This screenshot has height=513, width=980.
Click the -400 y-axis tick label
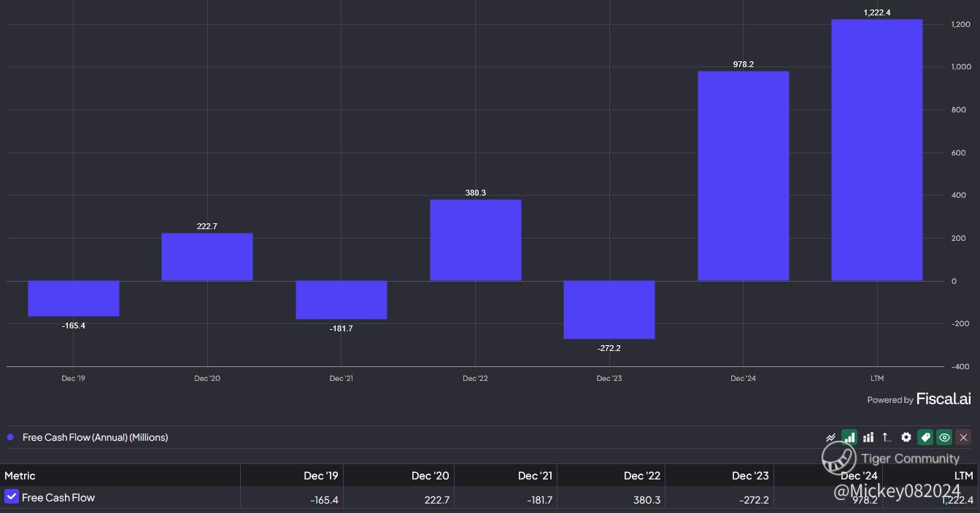[x=960, y=366]
